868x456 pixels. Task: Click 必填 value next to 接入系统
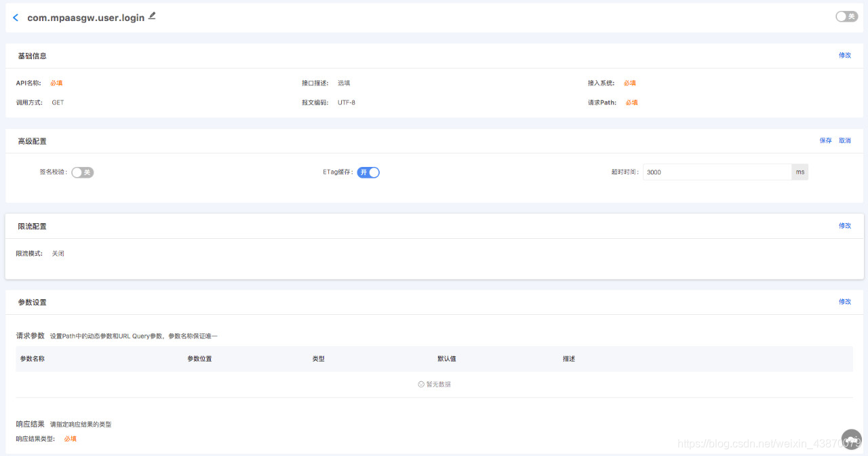pos(630,83)
